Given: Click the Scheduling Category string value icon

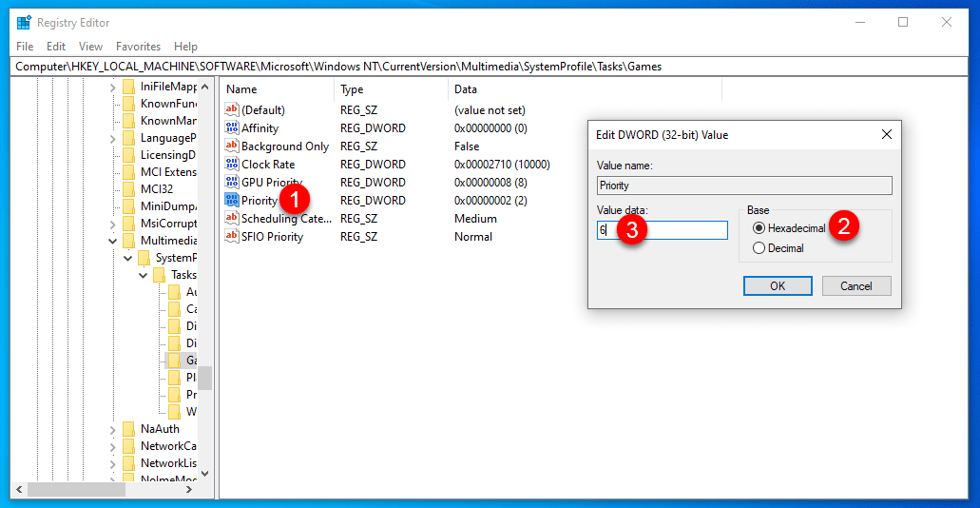Looking at the screenshot, I should (232, 219).
